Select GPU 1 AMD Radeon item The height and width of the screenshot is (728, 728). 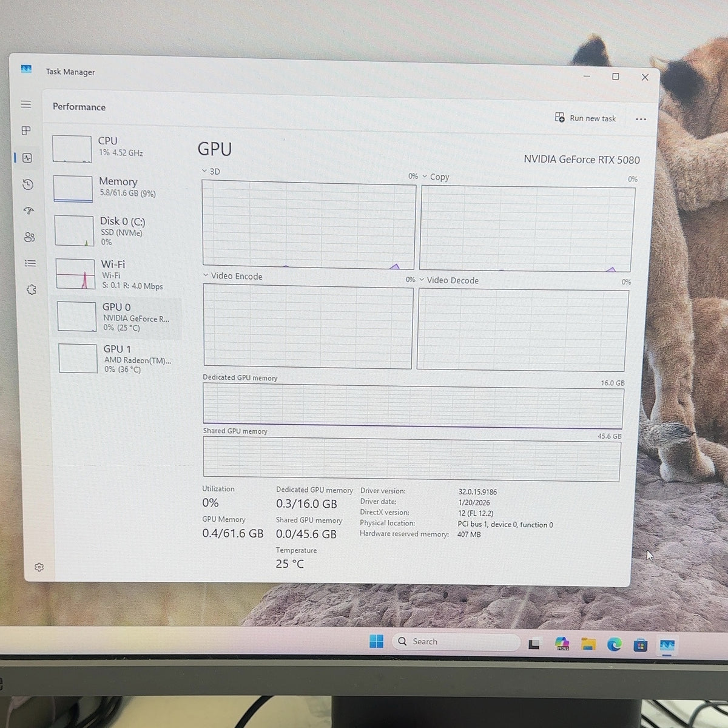119,358
